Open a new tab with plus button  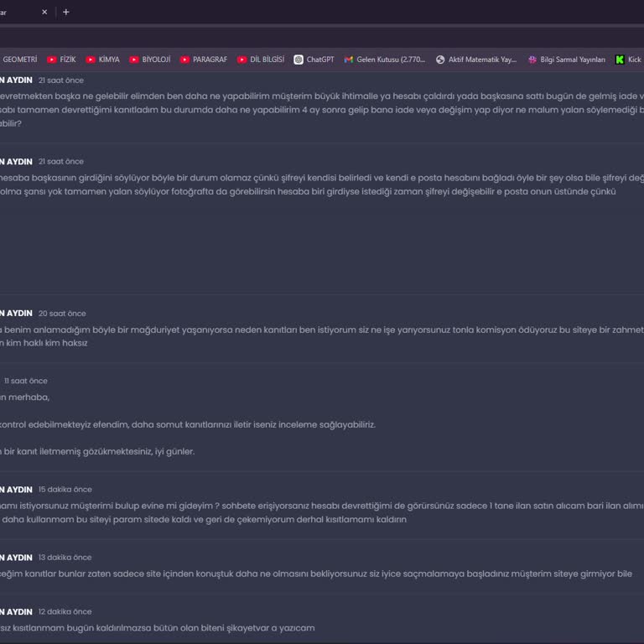tap(66, 12)
